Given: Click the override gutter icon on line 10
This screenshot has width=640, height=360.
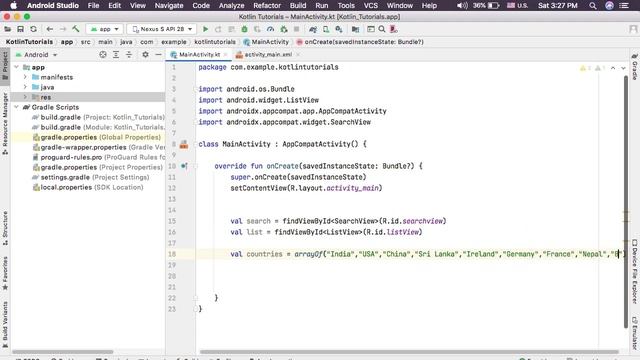Looking at the screenshot, I should (x=184, y=166).
